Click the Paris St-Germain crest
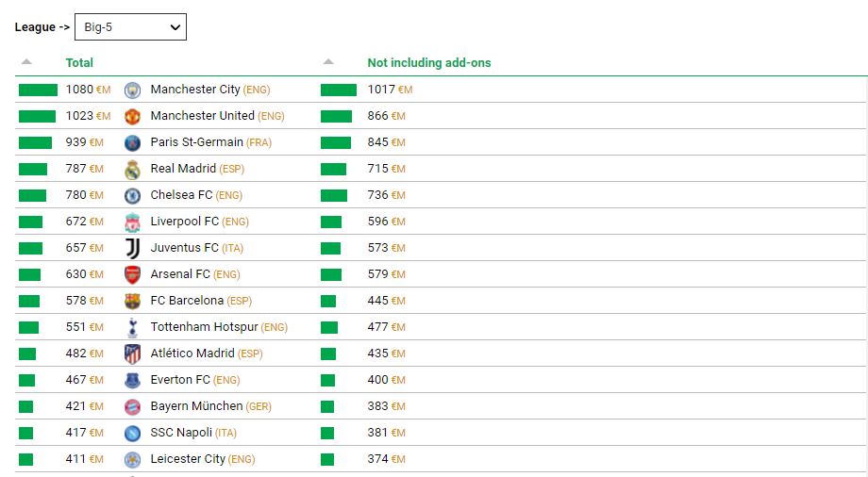This screenshot has width=868, height=477. click(x=132, y=142)
